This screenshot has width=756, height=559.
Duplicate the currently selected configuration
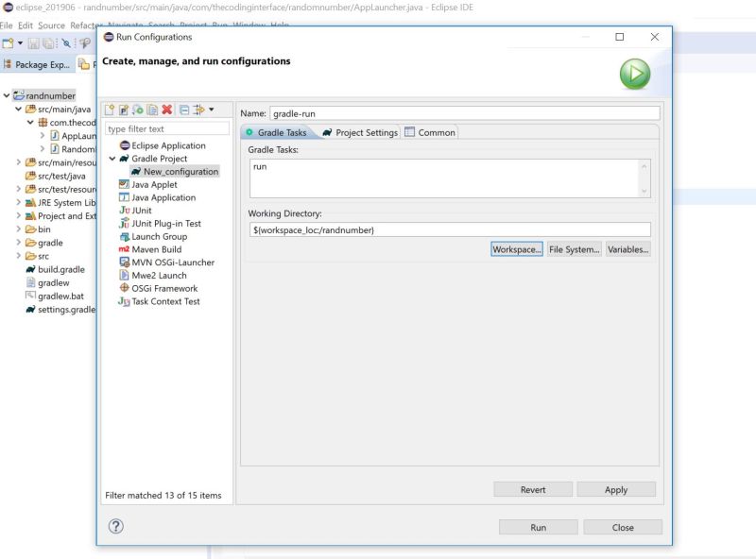151,110
